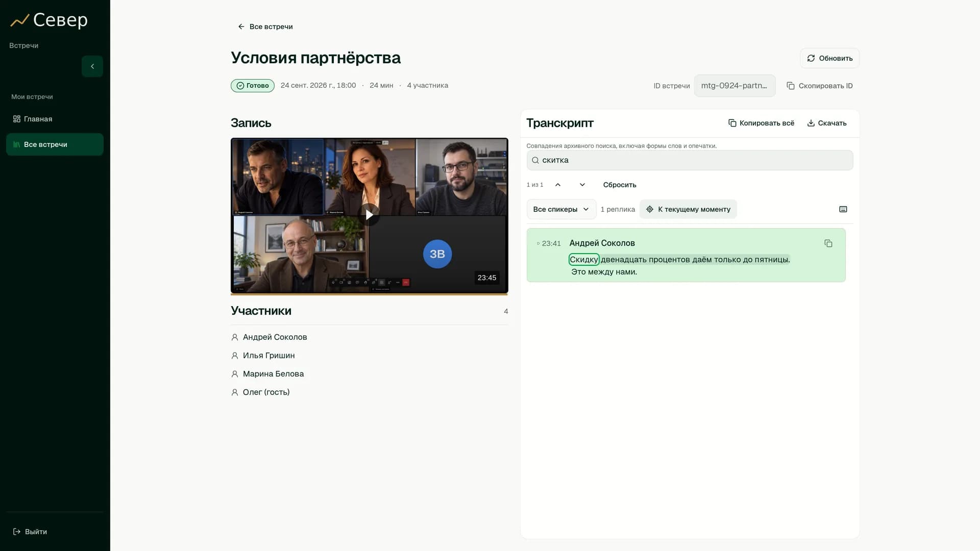Screen dimensions: 980x551
Task: Copy Андрей Соколов's transcript line
Action: pyautogui.click(x=828, y=243)
